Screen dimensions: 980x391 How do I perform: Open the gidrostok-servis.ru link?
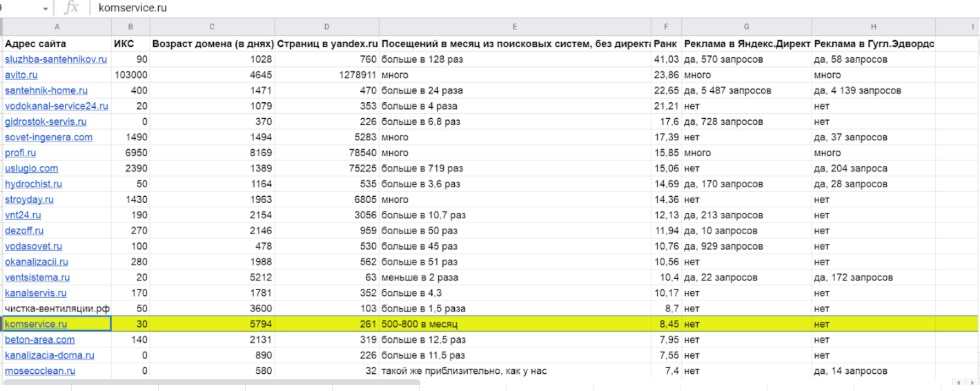[x=46, y=122]
